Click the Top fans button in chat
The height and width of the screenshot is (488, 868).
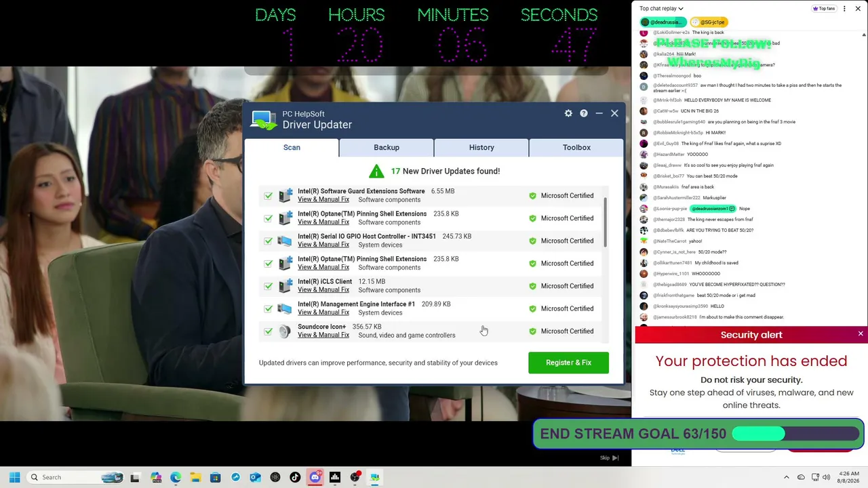pyautogui.click(x=824, y=9)
